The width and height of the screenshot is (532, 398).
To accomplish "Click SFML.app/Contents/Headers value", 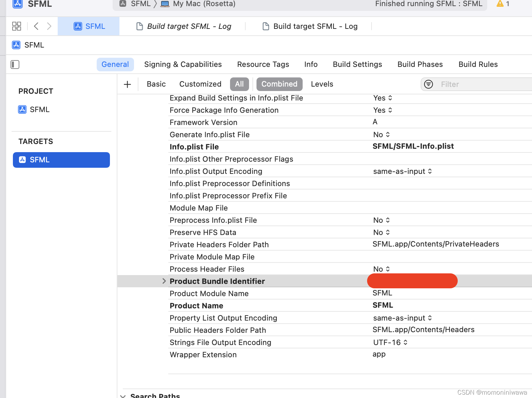I will click(x=423, y=329).
